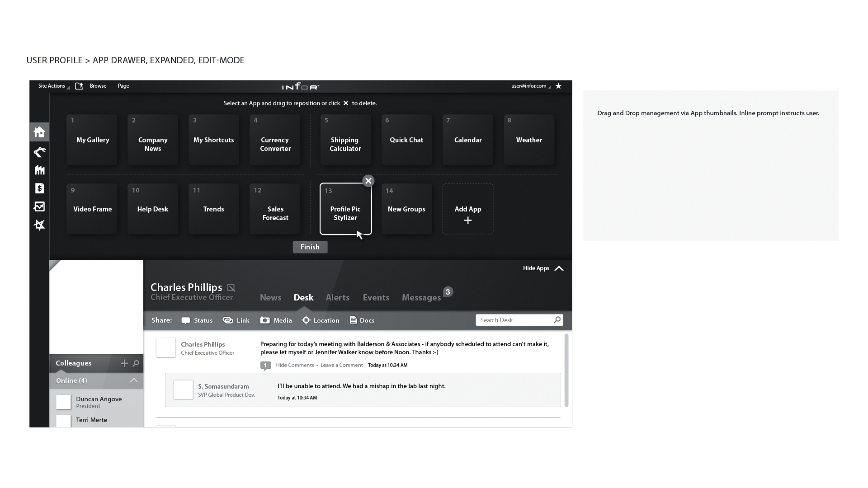Click the robotic arm sidebar icon
Screen dimensions: 868x488
(39, 152)
